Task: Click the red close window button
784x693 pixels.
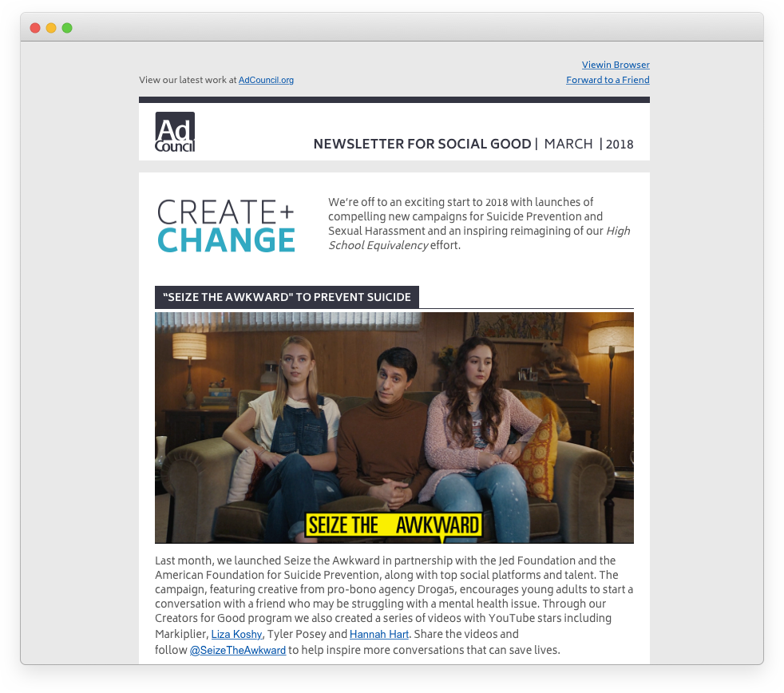Action: click(35, 28)
